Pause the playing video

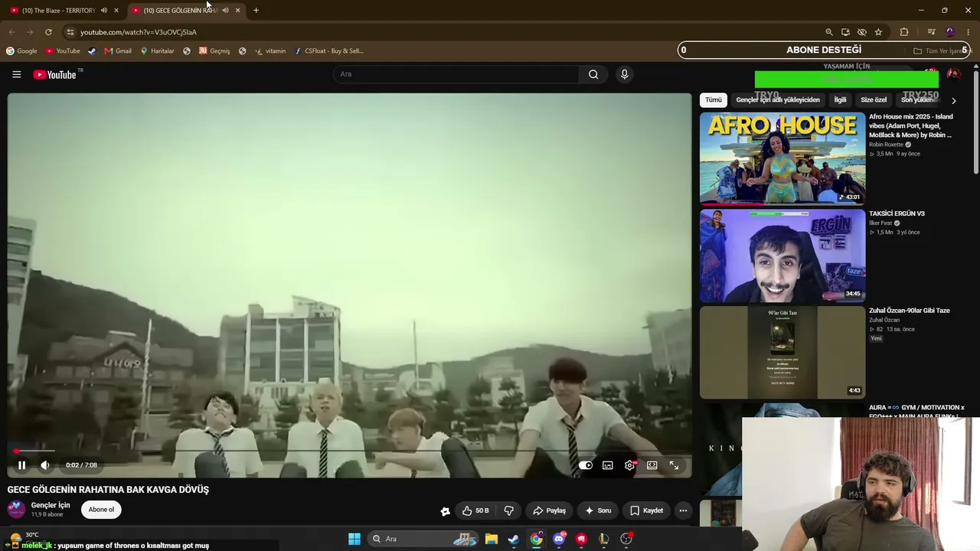pos(21,465)
